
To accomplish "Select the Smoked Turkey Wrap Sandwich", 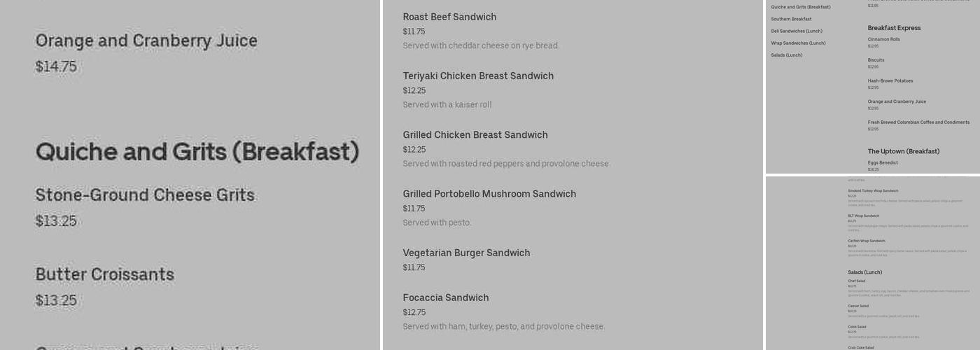I will [873, 190].
